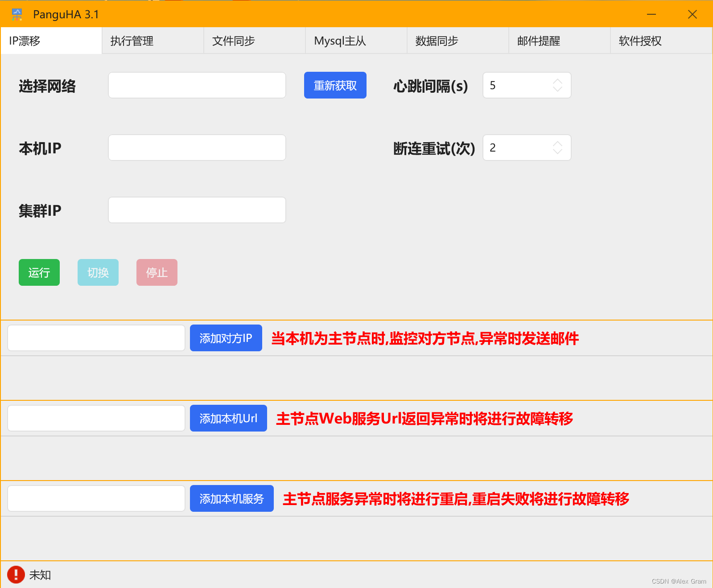
Task: Focus the input beside 添加本机Url
Action: click(96, 418)
